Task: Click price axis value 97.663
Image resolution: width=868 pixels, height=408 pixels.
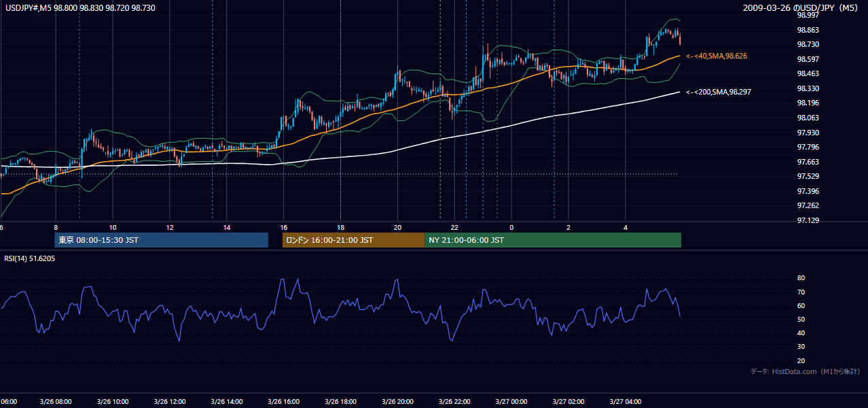Action: click(x=809, y=162)
